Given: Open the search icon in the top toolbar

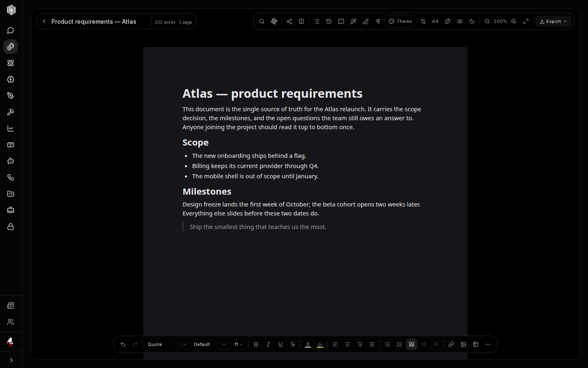Looking at the screenshot, I should (262, 21).
